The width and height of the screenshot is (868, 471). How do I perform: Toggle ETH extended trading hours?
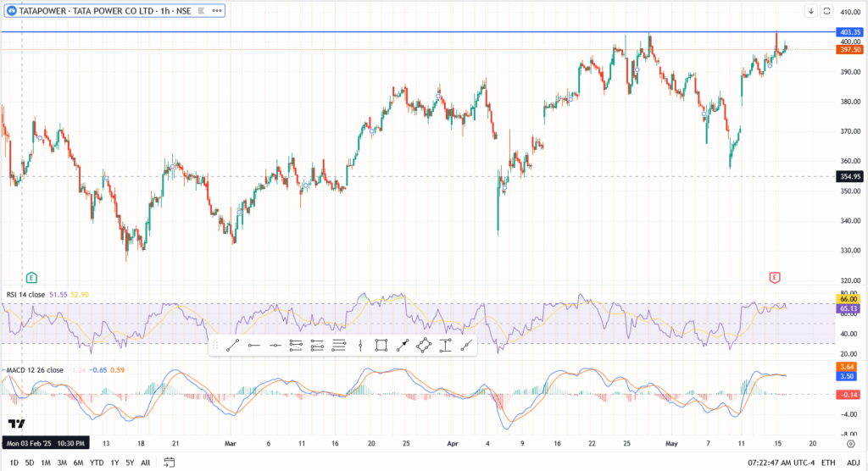827,463
